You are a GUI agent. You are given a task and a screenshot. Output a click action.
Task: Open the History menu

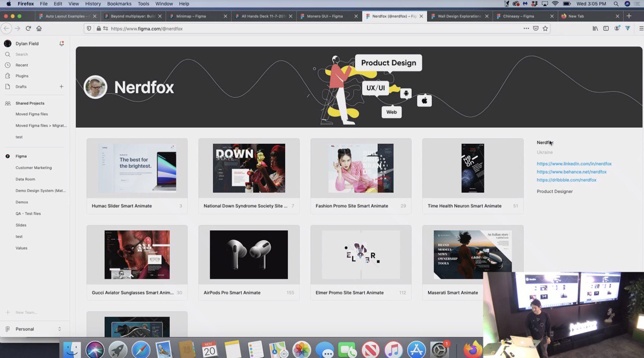pyautogui.click(x=93, y=4)
